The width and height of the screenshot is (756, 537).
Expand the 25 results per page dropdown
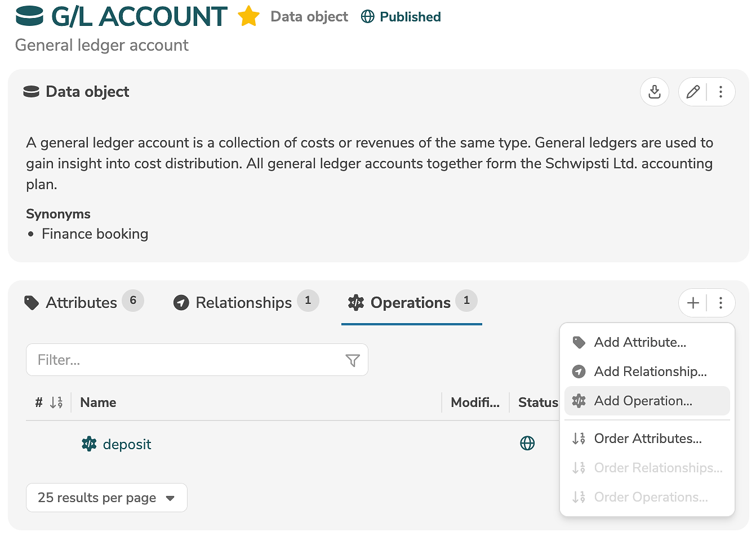106,498
